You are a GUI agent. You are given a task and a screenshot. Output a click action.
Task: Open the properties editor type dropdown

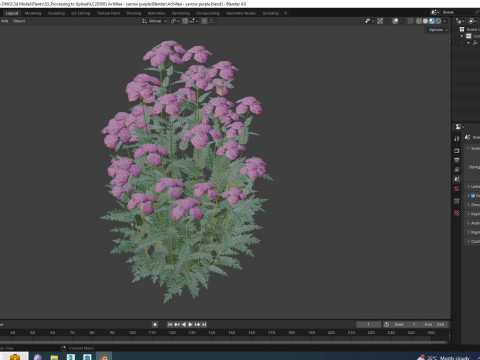point(460,127)
